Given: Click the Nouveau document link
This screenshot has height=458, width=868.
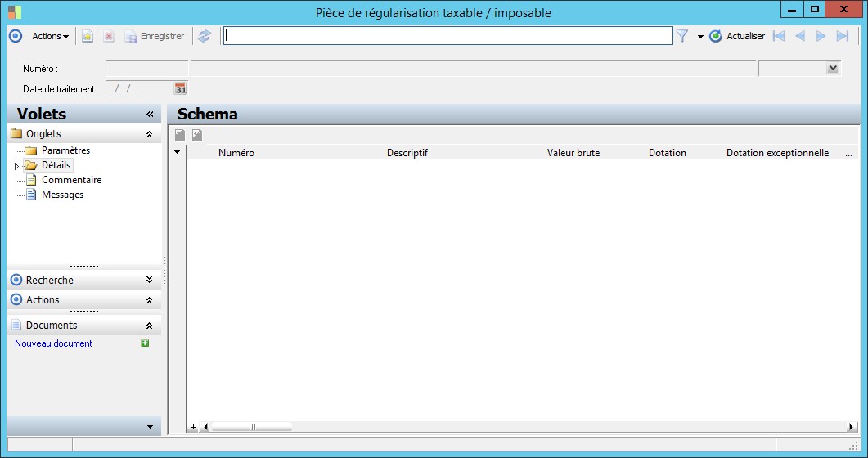Looking at the screenshot, I should (x=53, y=343).
